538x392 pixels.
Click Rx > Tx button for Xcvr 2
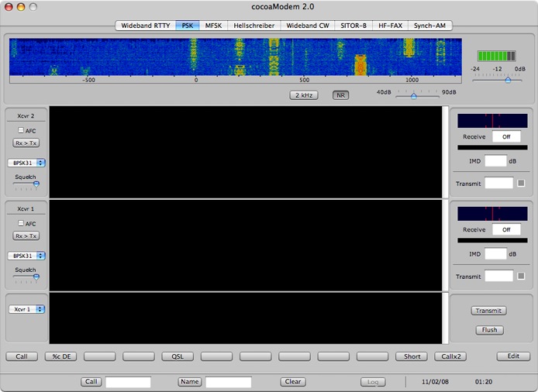click(x=26, y=143)
